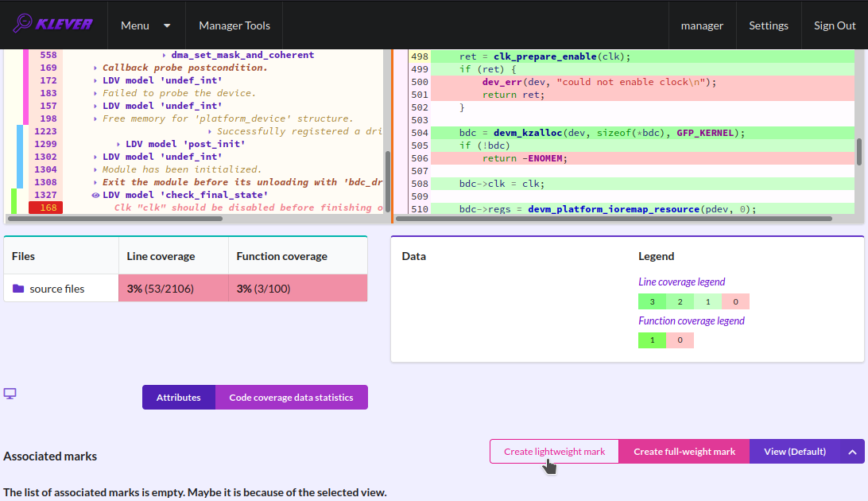The image size is (868, 501).
Task: Click 'Successfully registered a dri' trace note
Action: point(300,131)
